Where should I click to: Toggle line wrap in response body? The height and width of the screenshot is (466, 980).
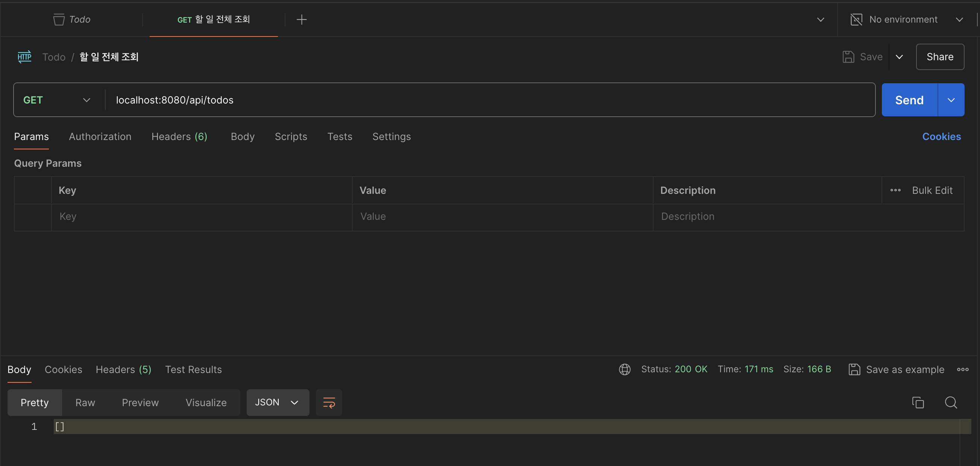click(x=329, y=402)
